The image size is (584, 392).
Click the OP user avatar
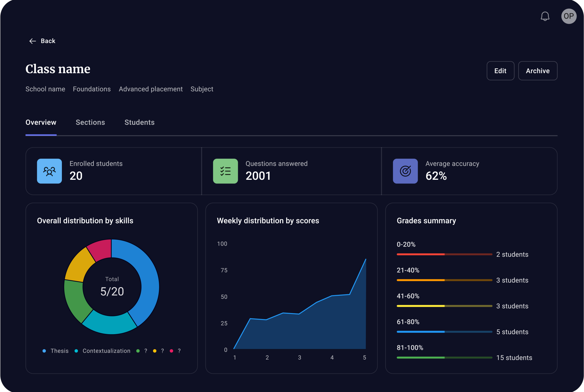[x=569, y=16]
